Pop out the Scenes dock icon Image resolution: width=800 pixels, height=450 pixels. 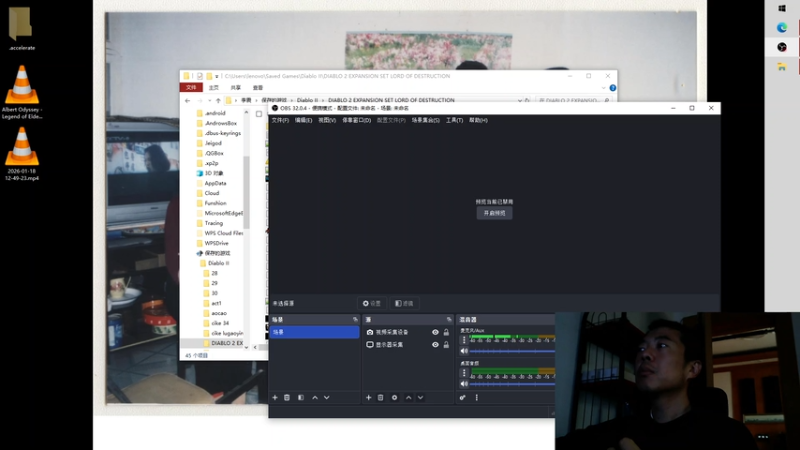tap(355, 319)
